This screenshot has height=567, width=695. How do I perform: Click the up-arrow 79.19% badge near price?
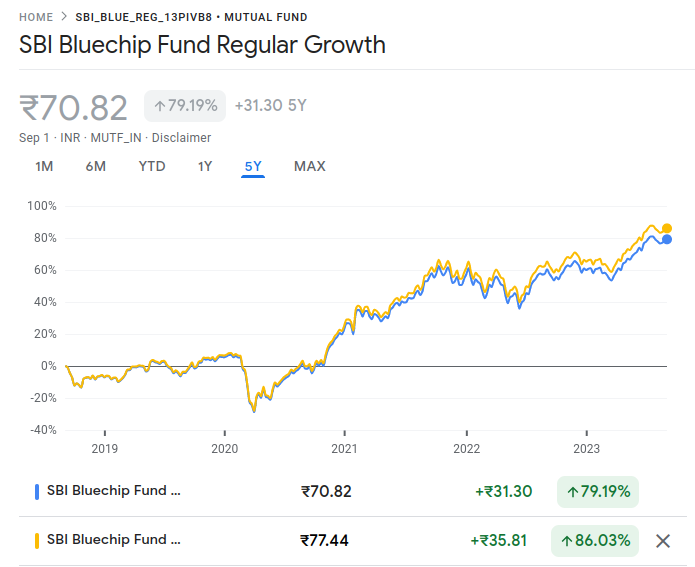[x=185, y=106]
